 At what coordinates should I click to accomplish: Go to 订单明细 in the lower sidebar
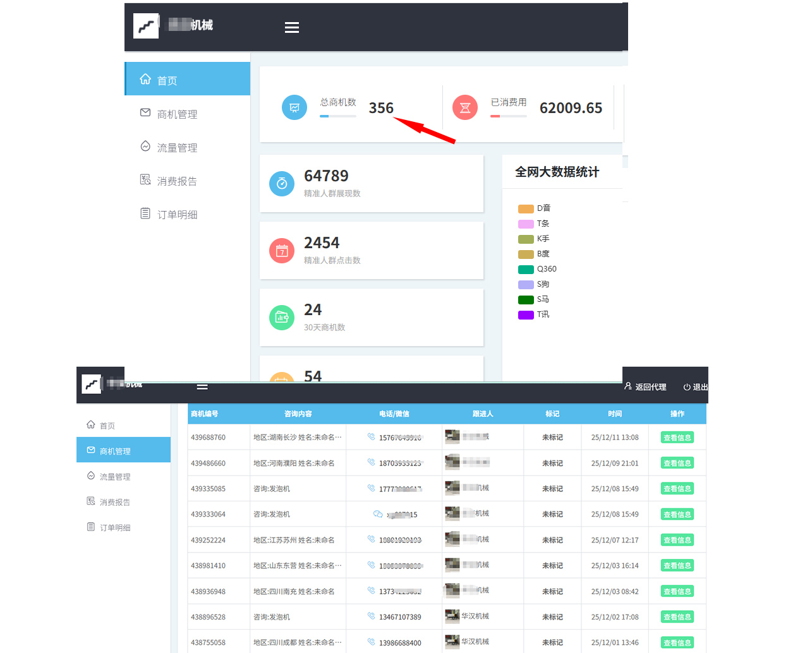(x=114, y=527)
